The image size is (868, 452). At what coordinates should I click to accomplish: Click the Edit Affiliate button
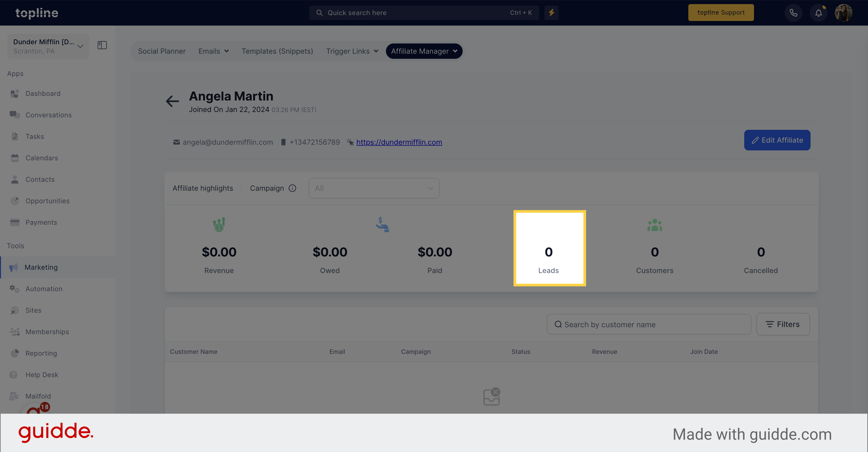pos(777,140)
